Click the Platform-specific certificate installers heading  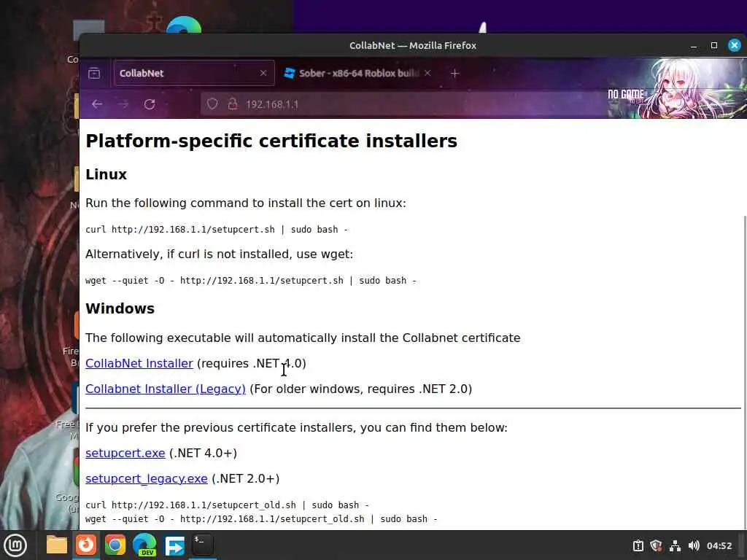271,141
